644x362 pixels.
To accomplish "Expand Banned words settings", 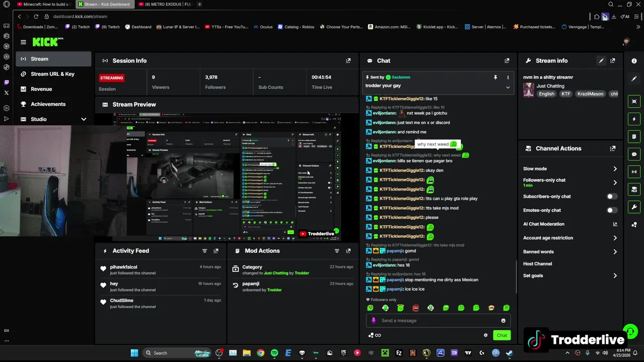I will tap(615, 252).
